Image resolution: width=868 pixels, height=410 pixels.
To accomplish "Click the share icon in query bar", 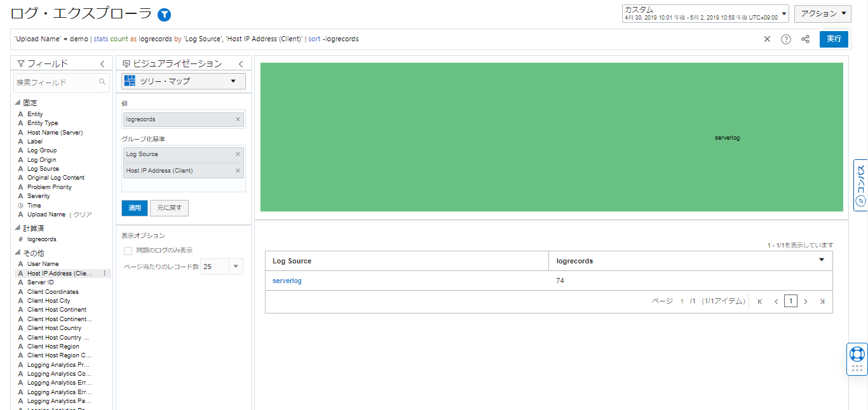I will click(x=805, y=39).
